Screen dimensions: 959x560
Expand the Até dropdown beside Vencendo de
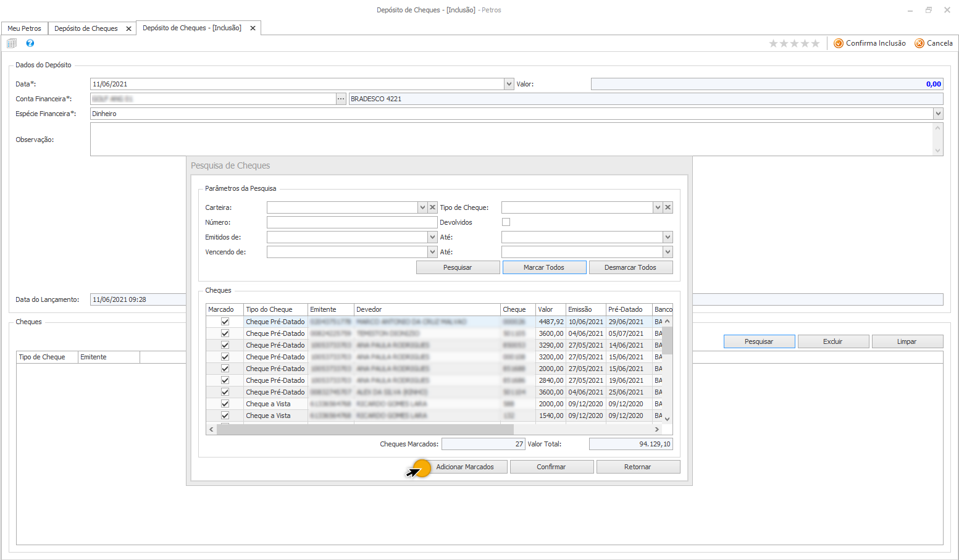click(x=668, y=252)
